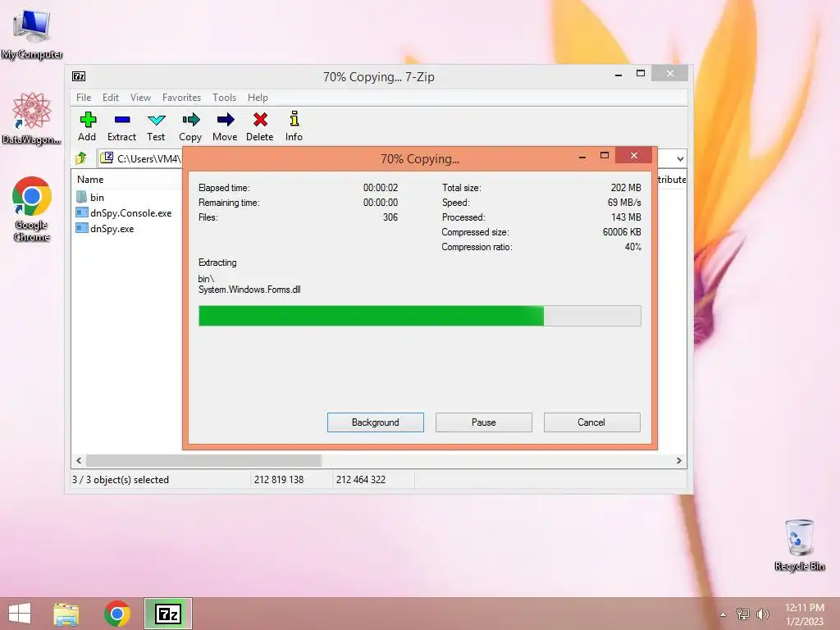
Task: Click the 7z icon in main title bar
Action: (79, 76)
